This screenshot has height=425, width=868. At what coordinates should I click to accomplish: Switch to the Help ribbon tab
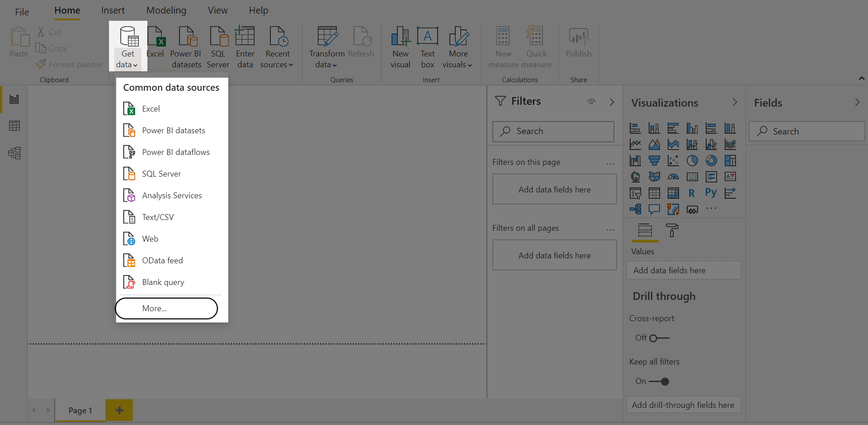259,10
